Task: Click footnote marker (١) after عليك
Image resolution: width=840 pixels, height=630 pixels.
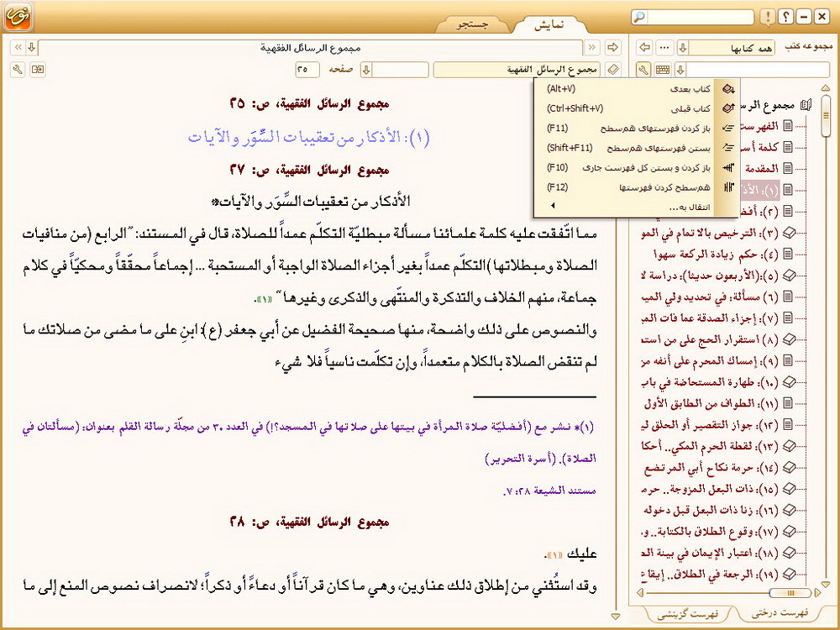Action: click(554, 555)
